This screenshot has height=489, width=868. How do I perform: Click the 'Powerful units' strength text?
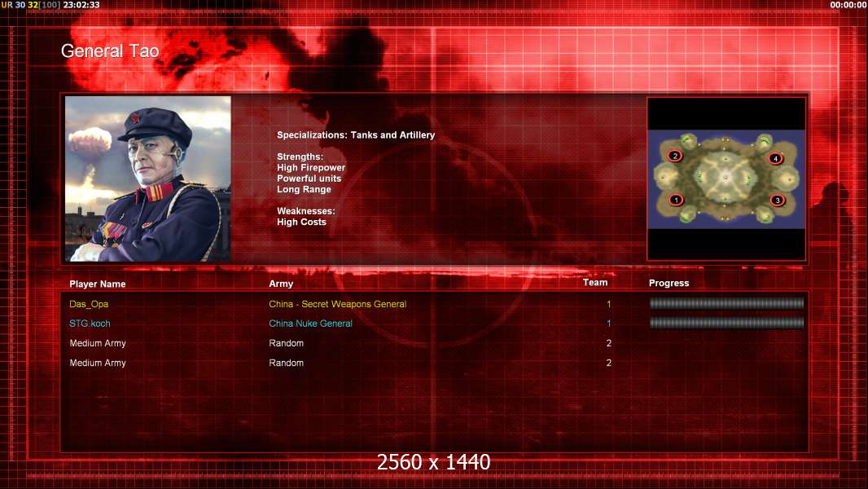[x=309, y=178]
